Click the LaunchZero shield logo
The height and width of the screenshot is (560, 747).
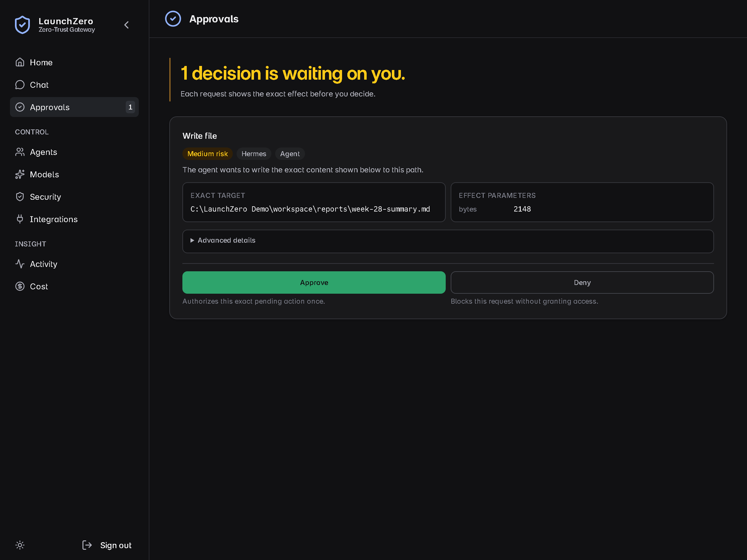(22, 25)
